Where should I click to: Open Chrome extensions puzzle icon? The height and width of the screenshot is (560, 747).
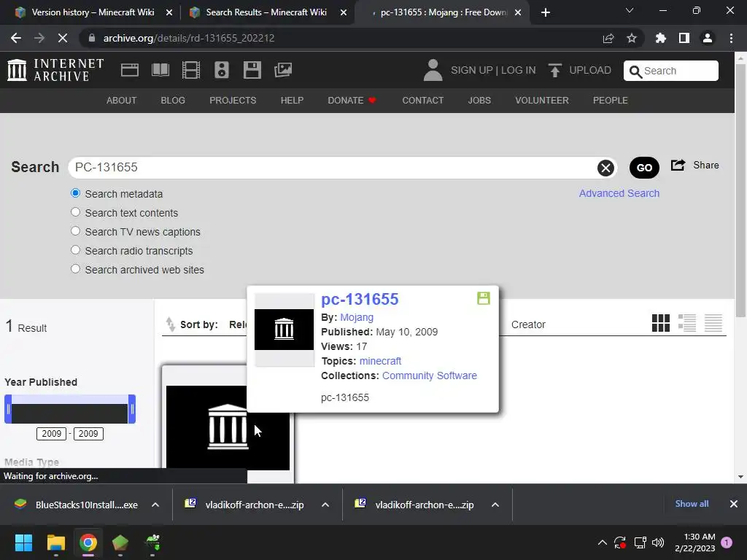coord(661,38)
